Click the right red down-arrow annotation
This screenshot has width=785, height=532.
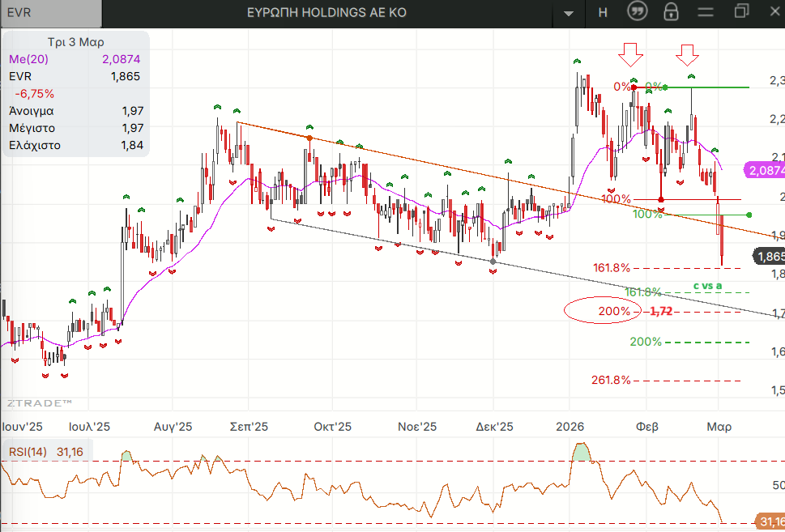click(688, 55)
